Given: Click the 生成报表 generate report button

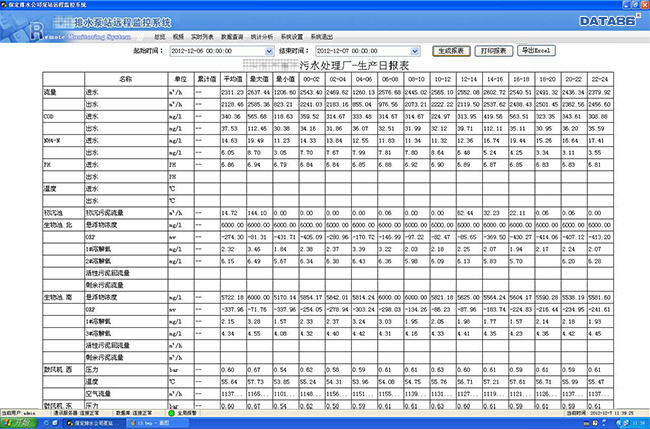Looking at the screenshot, I should [x=449, y=48].
